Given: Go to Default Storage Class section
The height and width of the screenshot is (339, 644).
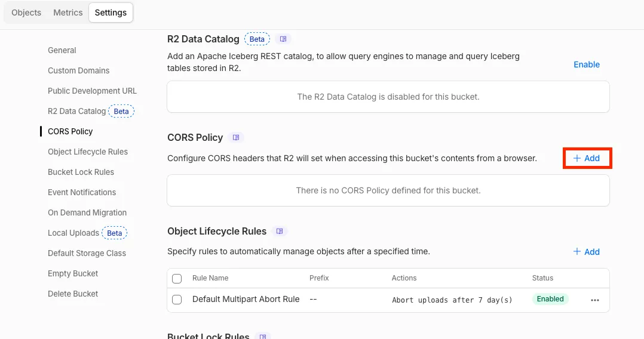Looking at the screenshot, I should tap(87, 253).
